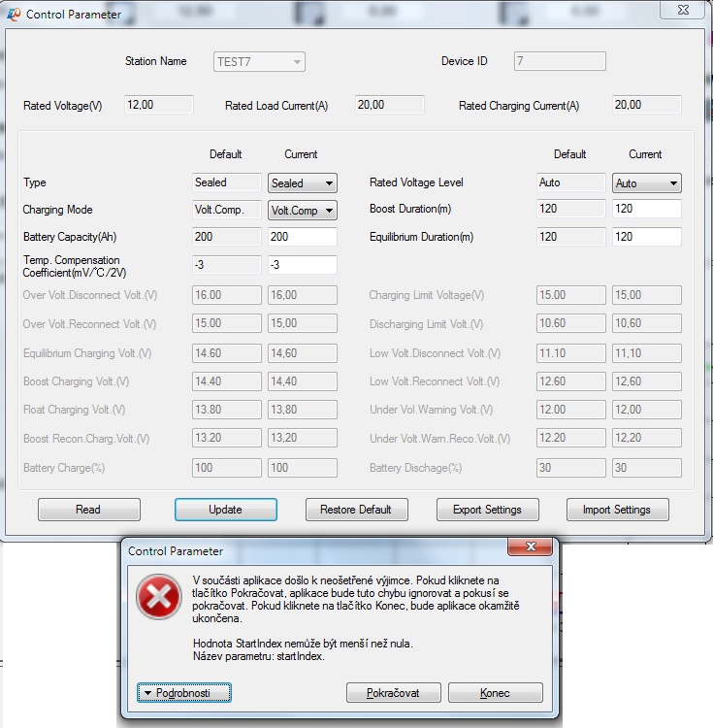Click the Current Temp. Compensation Coefficient field

point(303,265)
